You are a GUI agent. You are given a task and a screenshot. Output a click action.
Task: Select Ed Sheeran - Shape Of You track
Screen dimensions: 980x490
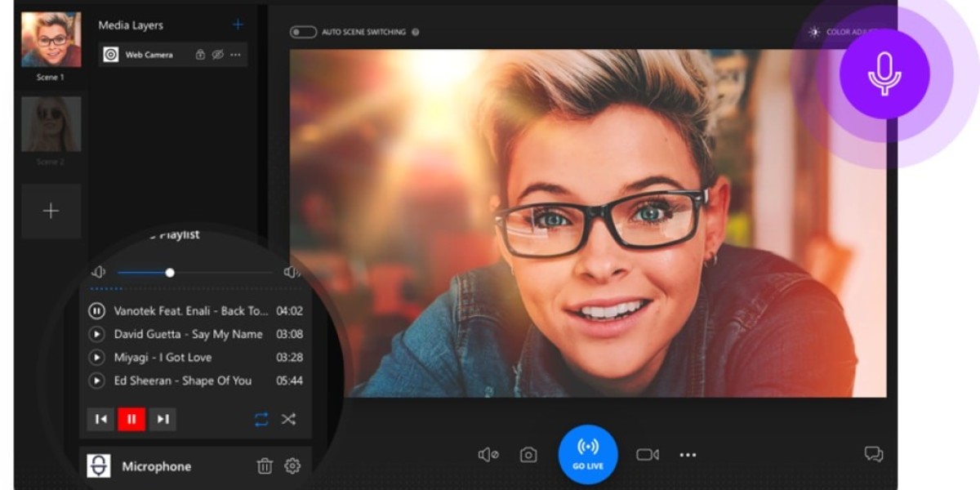point(182,381)
